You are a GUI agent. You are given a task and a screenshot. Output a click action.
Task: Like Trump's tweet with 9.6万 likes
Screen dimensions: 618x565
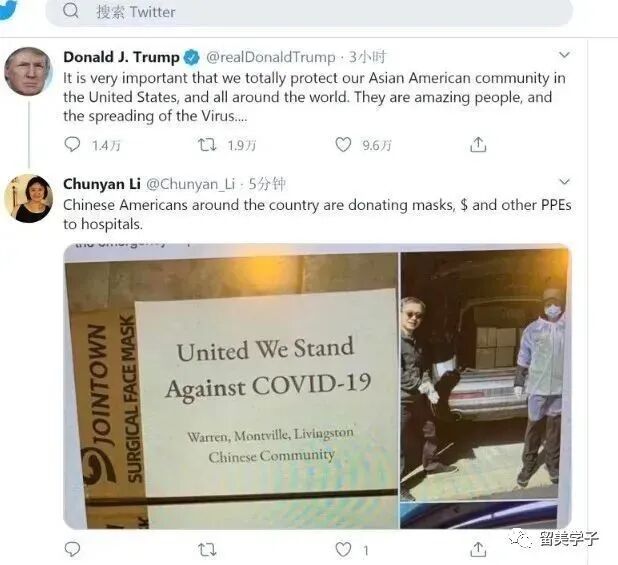point(343,145)
